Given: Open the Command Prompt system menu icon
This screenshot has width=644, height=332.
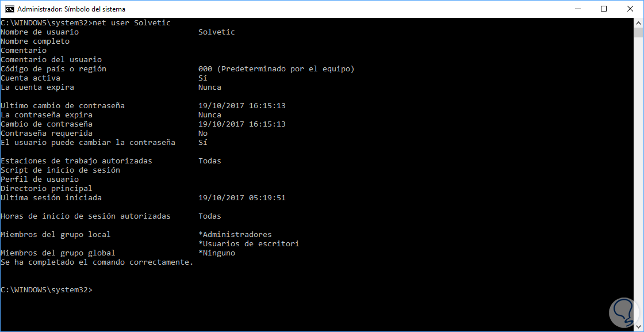Looking at the screenshot, I should [9, 9].
